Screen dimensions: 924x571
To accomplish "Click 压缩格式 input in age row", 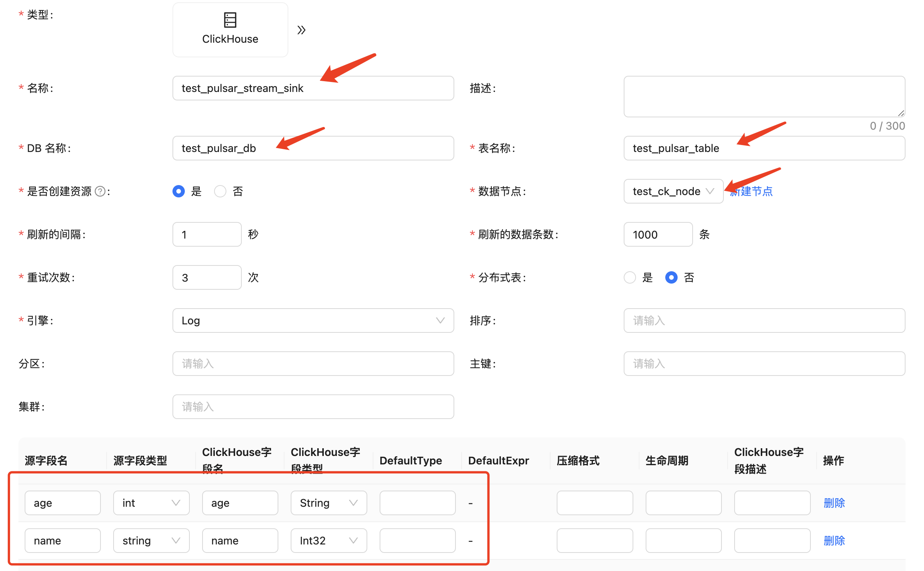I will point(595,503).
